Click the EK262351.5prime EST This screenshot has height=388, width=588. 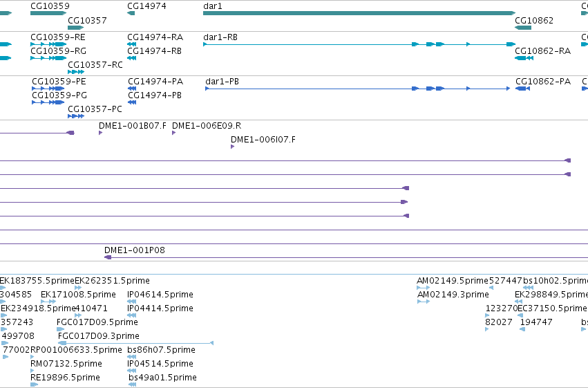click(x=78, y=288)
